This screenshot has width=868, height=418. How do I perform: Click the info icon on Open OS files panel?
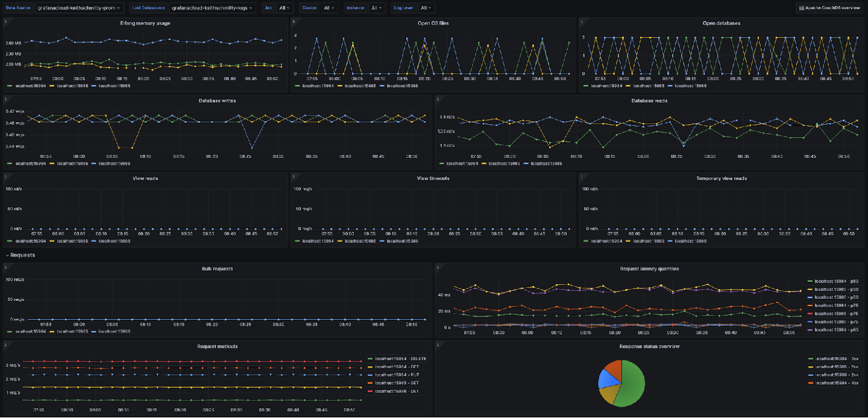click(x=295, y=21)
